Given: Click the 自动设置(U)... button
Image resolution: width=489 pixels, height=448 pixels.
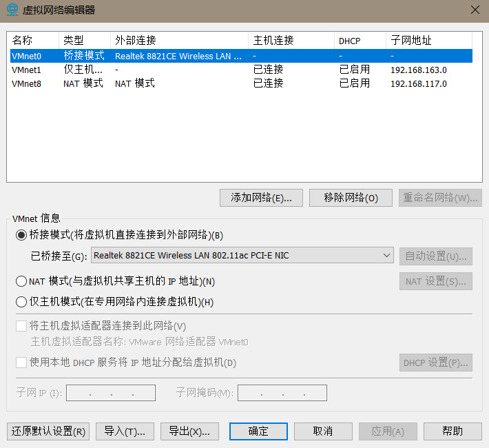Looking at the screenshot, I should pyautogui.click(x=436, y=256).
